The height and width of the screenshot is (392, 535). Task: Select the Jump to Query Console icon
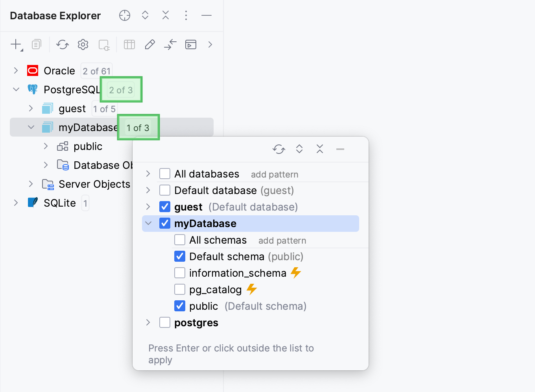click(x=191, y=44)
